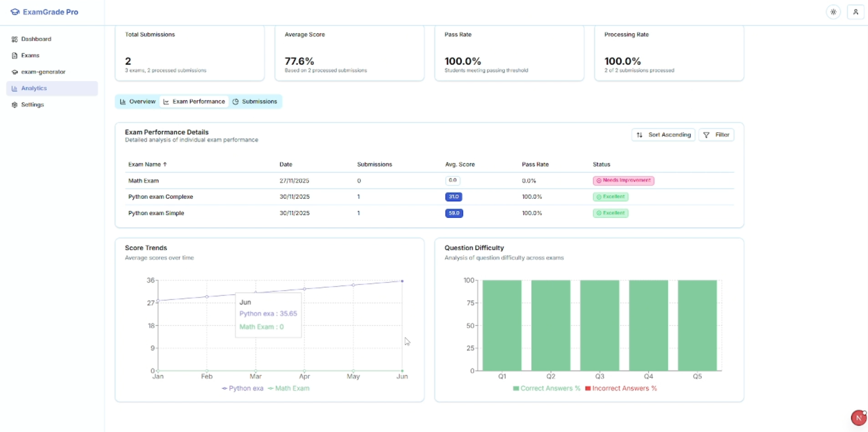The width and height of the screenshot is (868, 432).
Task: Select the Exams sidebar icon
Action: click(15, 55)
